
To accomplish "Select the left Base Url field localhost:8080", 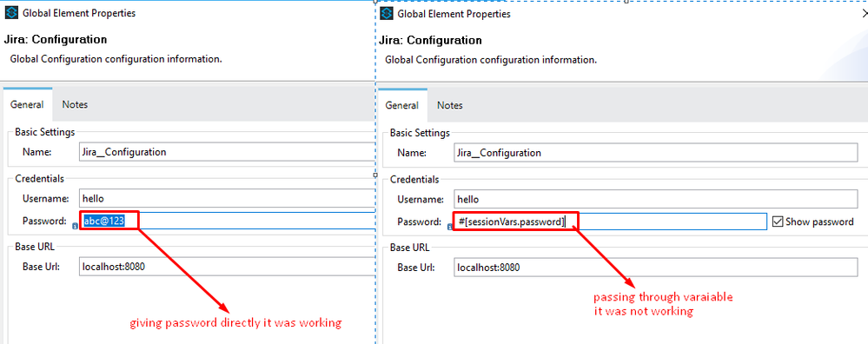I will [x=227, y=267].
